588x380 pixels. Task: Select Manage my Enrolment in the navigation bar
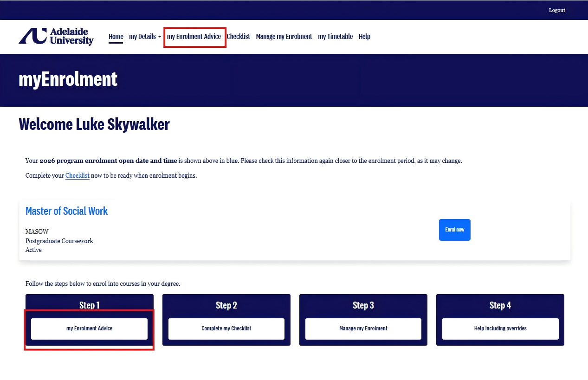[284, 37]
